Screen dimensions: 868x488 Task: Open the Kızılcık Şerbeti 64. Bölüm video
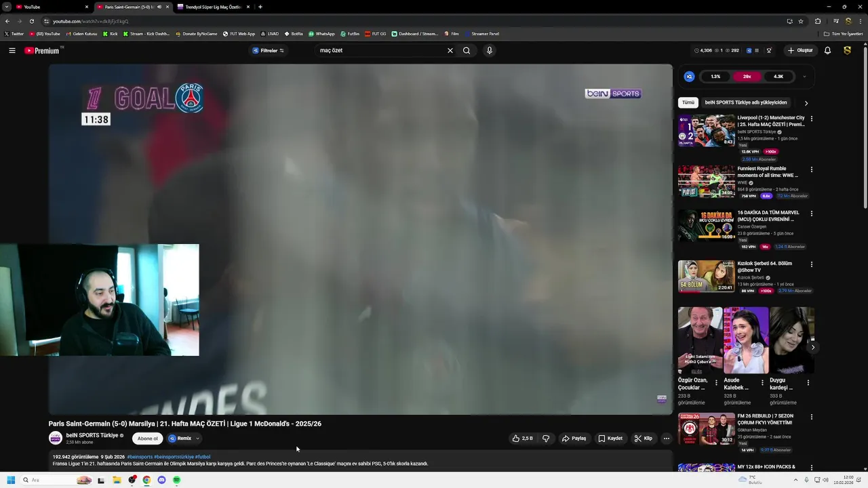click(x=707, y=276)
